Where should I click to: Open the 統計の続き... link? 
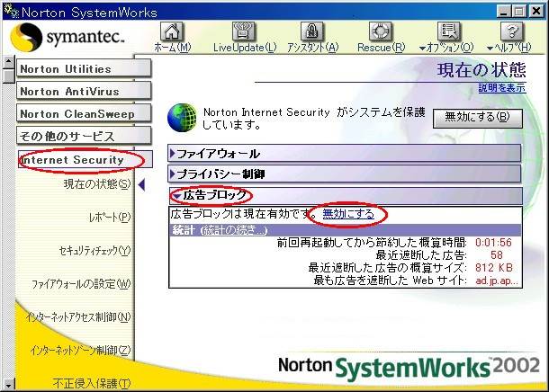[235, 230]
